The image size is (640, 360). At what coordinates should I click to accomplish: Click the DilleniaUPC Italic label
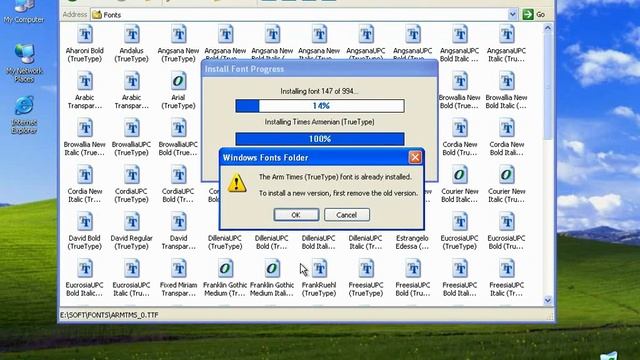[366, 242]
